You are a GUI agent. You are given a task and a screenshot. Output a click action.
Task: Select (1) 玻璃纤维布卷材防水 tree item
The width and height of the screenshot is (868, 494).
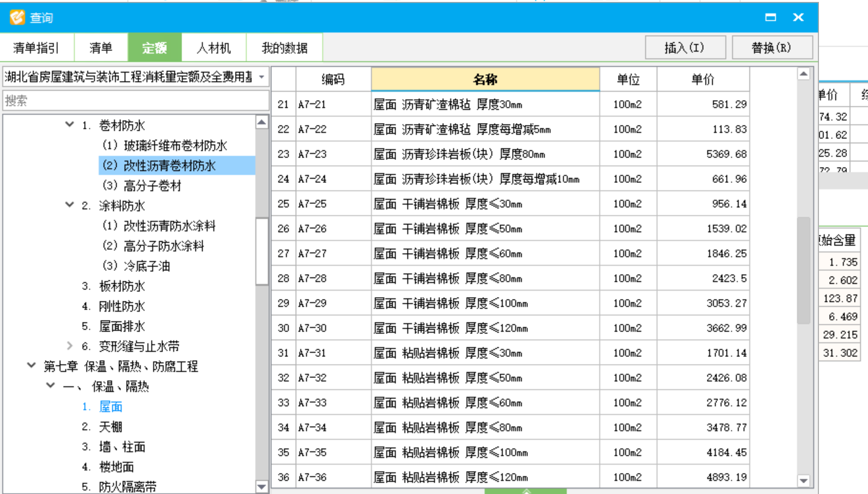point(164,145)
